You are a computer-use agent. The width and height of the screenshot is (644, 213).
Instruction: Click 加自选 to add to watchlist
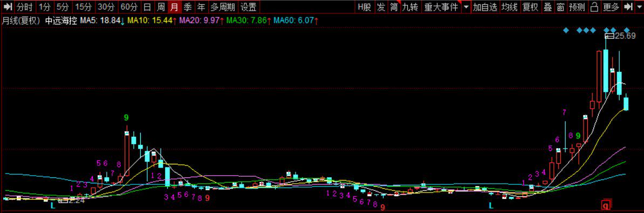pyautogui.click(x=485, y=7)
